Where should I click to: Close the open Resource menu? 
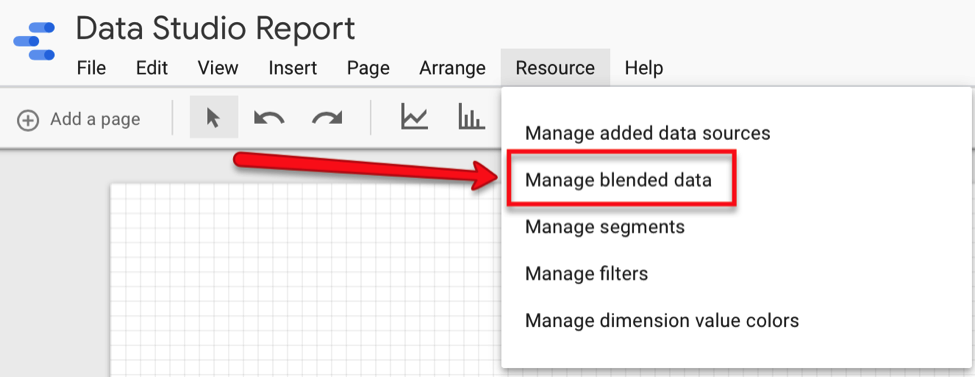click(555, 68)
